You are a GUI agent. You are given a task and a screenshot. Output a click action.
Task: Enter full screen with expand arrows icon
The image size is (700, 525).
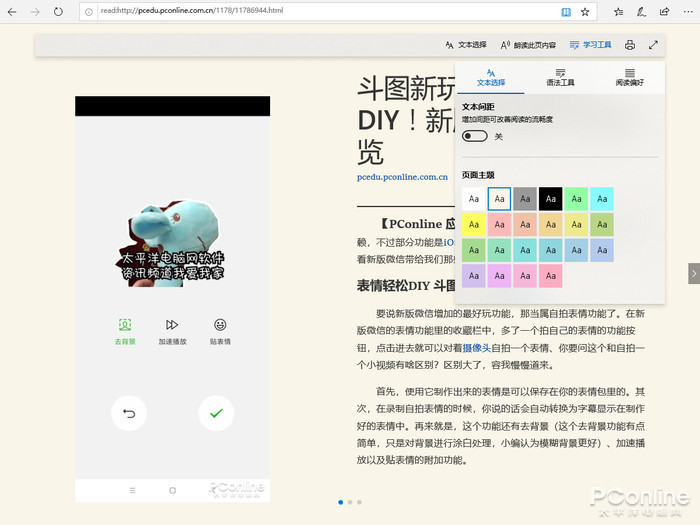pyautogui.click(x=653, y=45)
